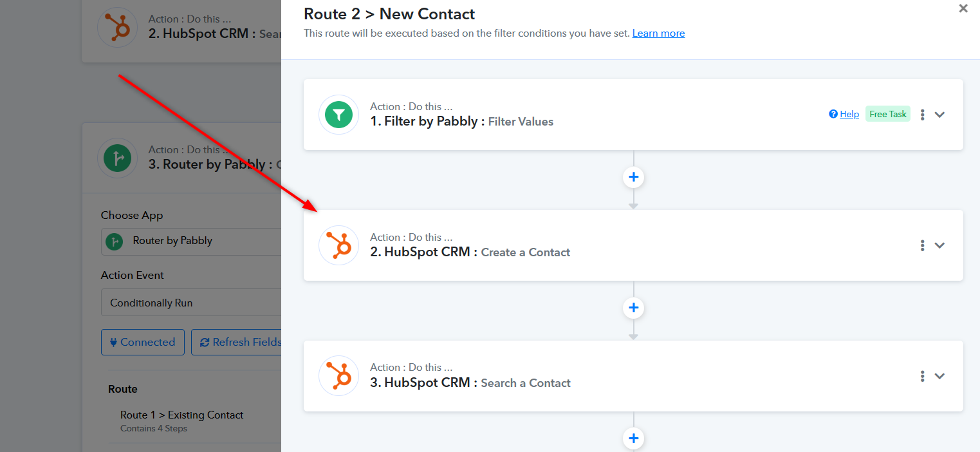980x452 pixels.
Task: Open three-dot menu for Search a Contact step
Action: click(x=922, y=376)
